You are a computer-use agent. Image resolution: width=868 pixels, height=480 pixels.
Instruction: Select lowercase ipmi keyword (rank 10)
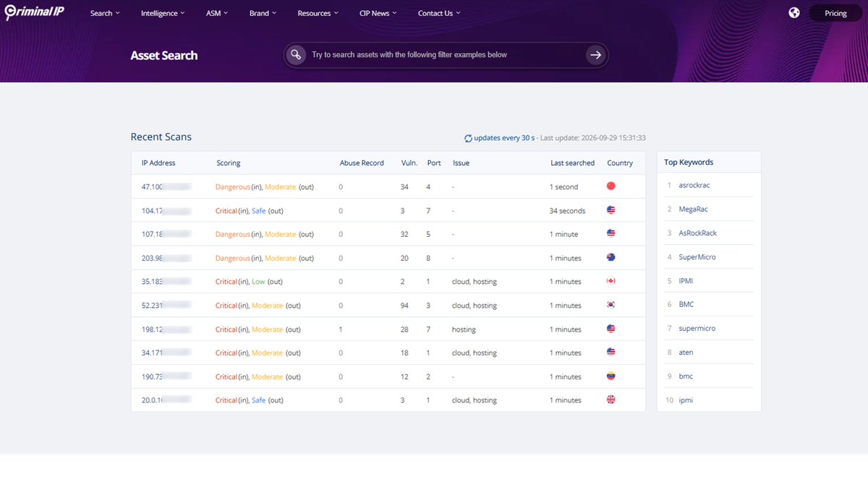[685, 400]
